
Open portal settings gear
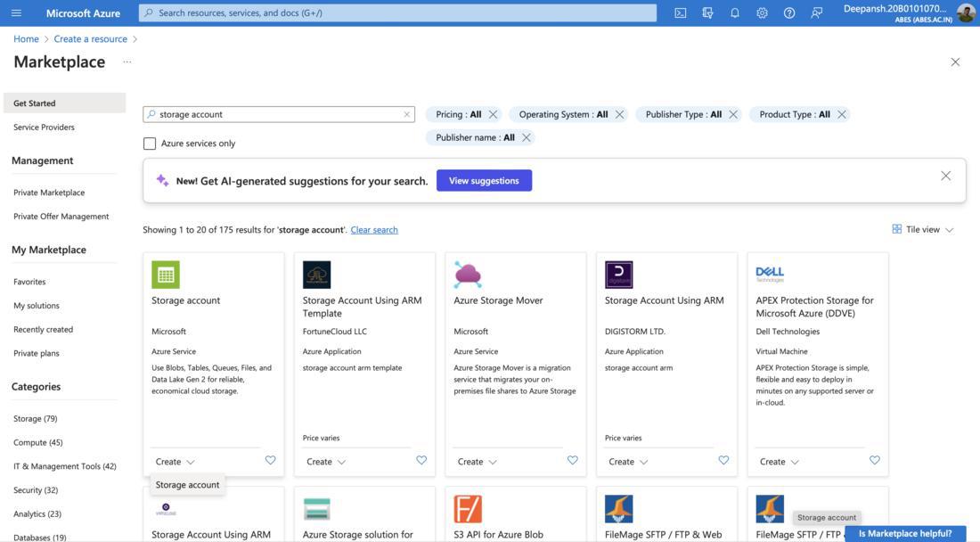[762, 13]
